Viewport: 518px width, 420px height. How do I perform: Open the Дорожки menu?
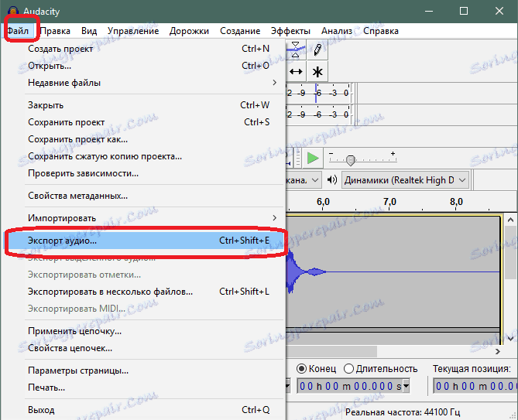click(x=189, y=31)
